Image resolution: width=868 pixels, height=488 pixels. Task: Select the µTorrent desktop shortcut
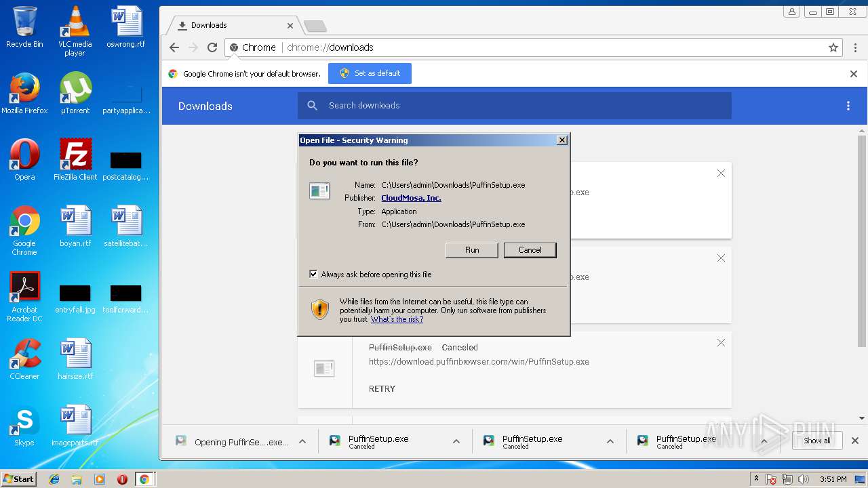[75, 94]
